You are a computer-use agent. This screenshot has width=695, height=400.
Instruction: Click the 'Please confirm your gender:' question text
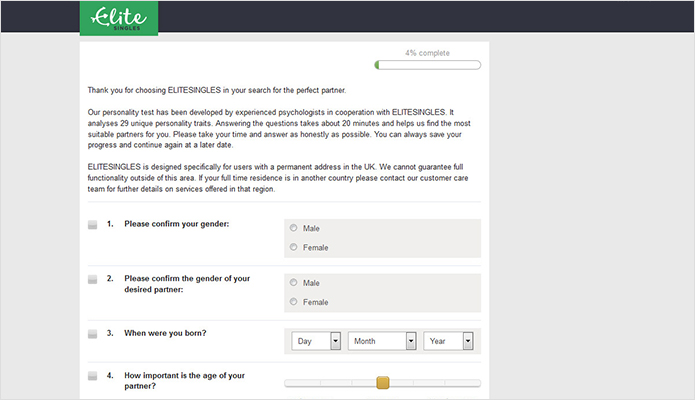[176, 224]
